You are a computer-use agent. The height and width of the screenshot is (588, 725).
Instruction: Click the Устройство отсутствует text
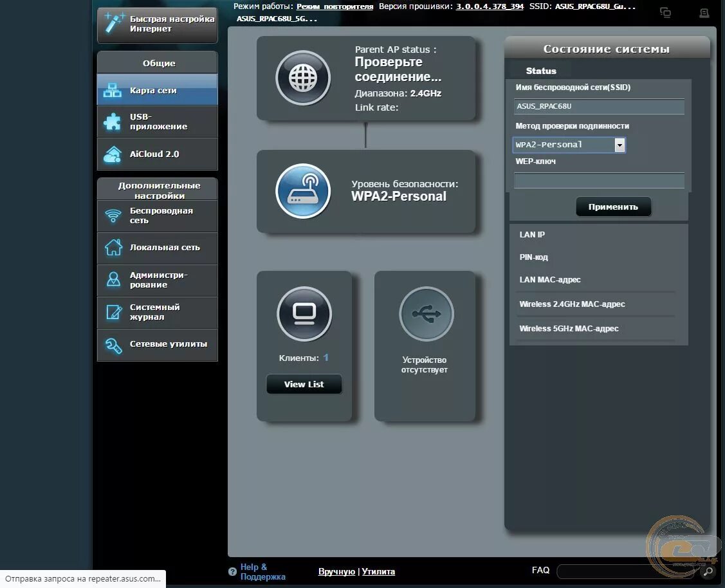pos(425,365)
